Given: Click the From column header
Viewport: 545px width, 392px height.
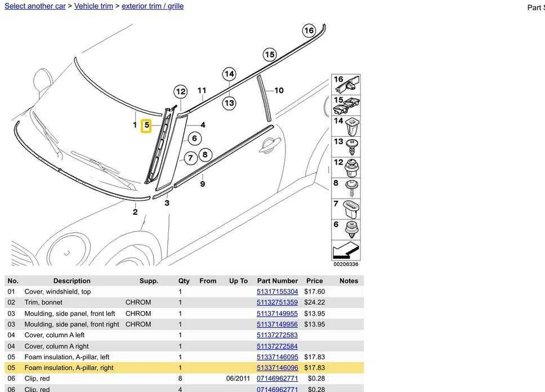Looking at the screenshot, I should tap(208, 281).
